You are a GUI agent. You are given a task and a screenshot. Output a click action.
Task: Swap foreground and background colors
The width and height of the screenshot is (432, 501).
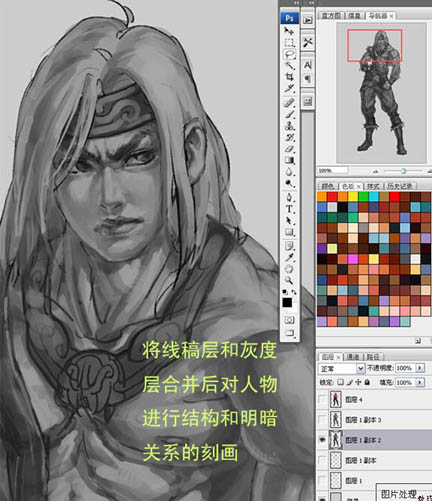294,292
